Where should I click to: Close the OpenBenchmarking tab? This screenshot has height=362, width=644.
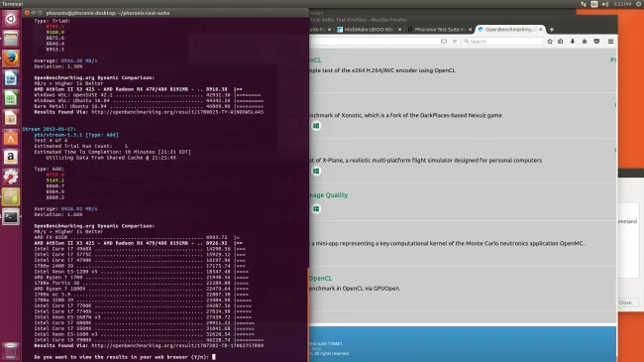pyautogui.click(x=541, y=30)
